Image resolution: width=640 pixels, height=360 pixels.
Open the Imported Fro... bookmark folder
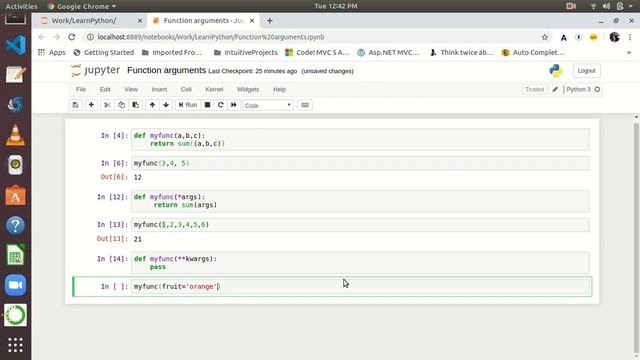click(x=172, y=52)
